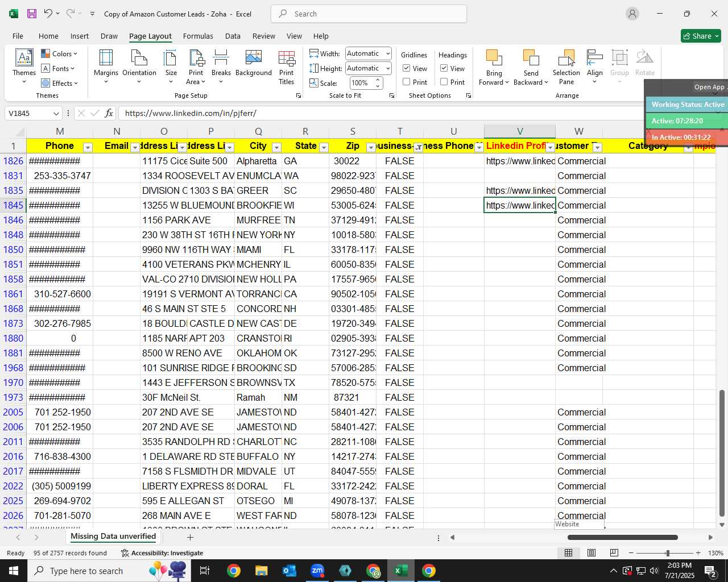Open the paper Size menu
Image resolution: width=728 pixels, height=582 pixels.
[171, 67]
